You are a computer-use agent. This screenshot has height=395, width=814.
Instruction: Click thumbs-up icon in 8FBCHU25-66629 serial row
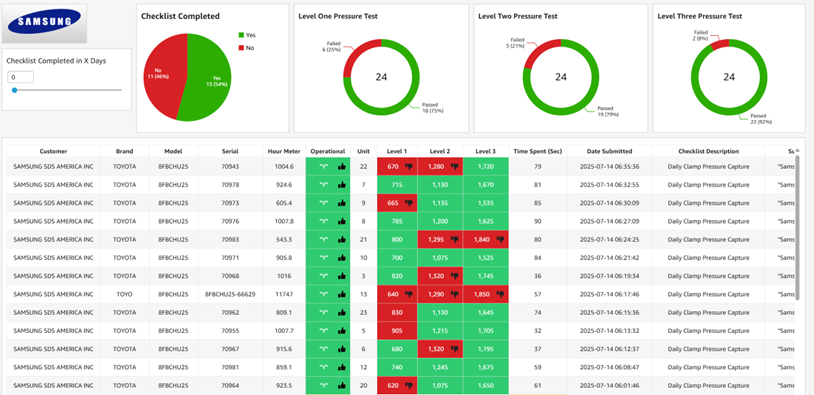click(342, 294)
